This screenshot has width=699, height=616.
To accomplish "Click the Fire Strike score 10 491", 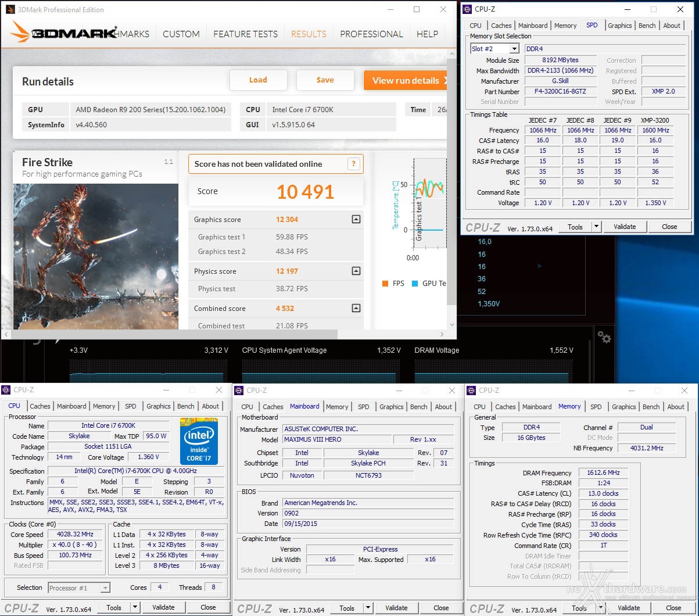I will pos(305,192).
